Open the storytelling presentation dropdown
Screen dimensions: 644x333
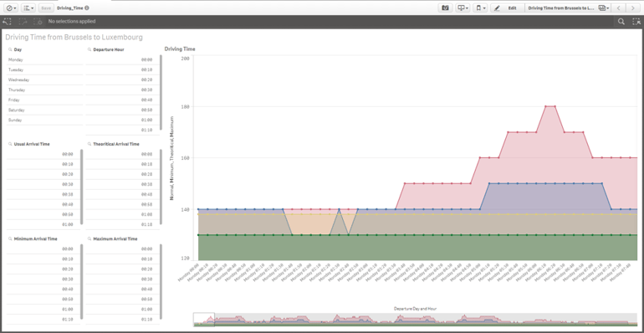tap(463, 8)
